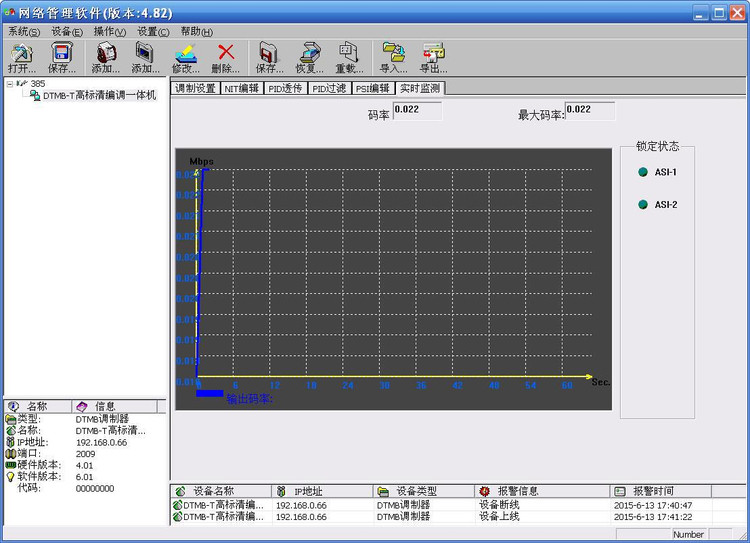This screenshot has height=543, width=750.
Task: Click the 打开 (Open) toolbar icon
Action: coord(21,53)
